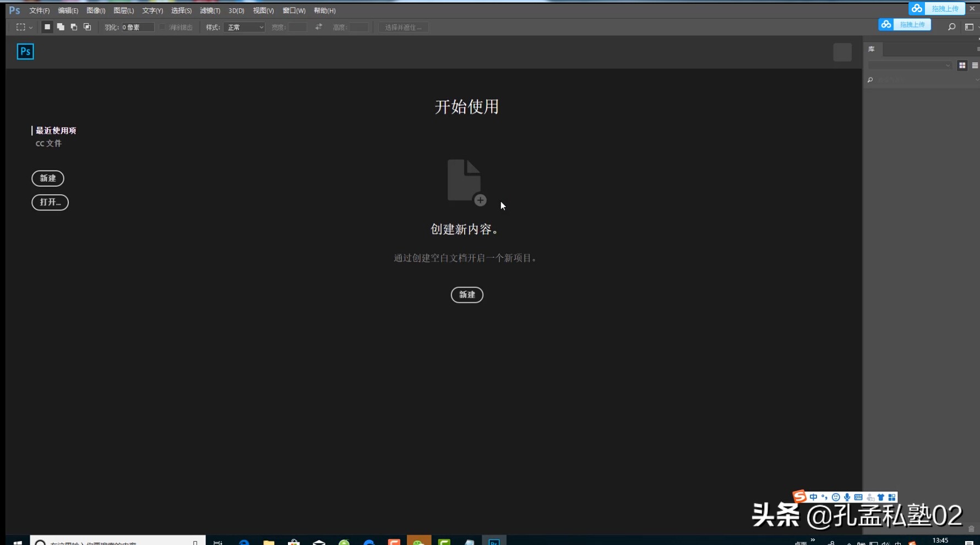Open the 滤镜(T) filter menu

click(211, 10)
